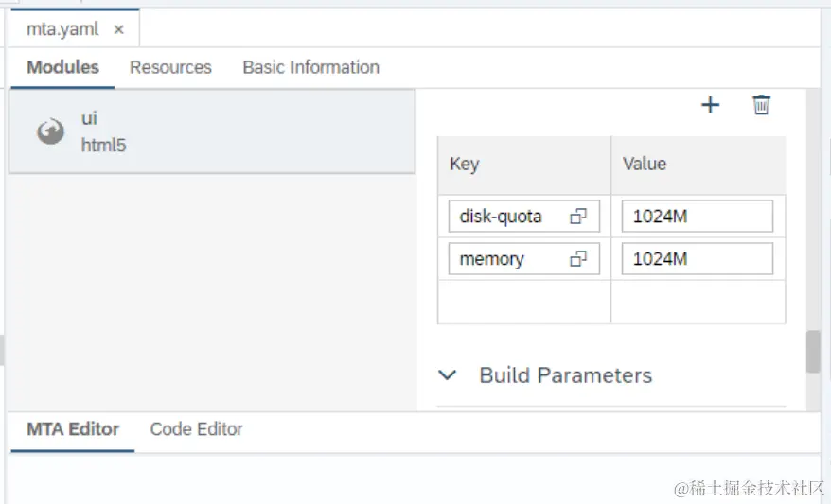Screen dimensions: 831x504
Task: Collapse the Build Parameters section
Action: (448, 375)
